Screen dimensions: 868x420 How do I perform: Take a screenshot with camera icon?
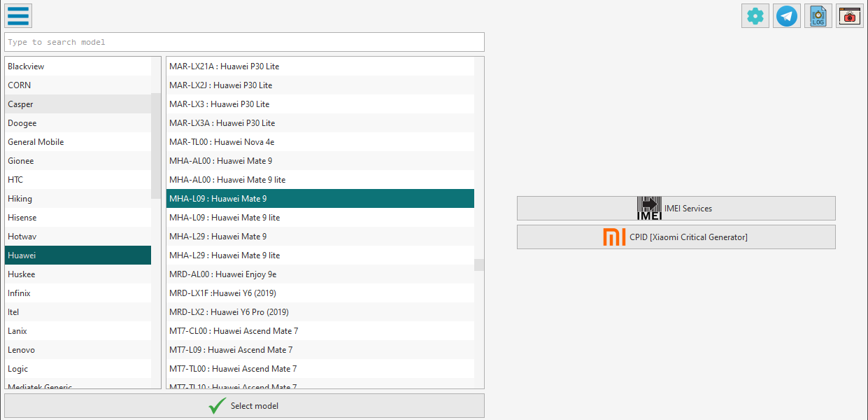850,16
